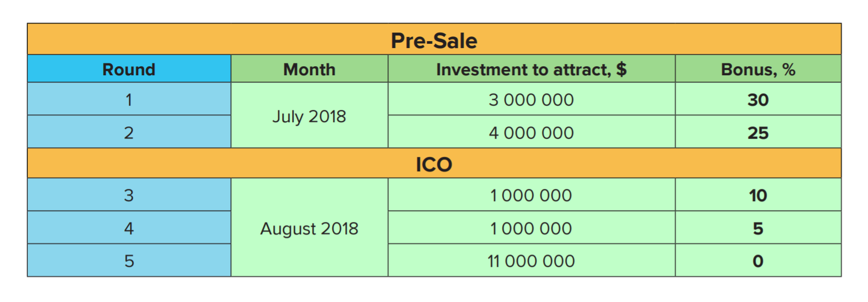868x302 pixels.
Task: Select the Round 1 cell
Action: pyautogui.click(x=129, y=99)
